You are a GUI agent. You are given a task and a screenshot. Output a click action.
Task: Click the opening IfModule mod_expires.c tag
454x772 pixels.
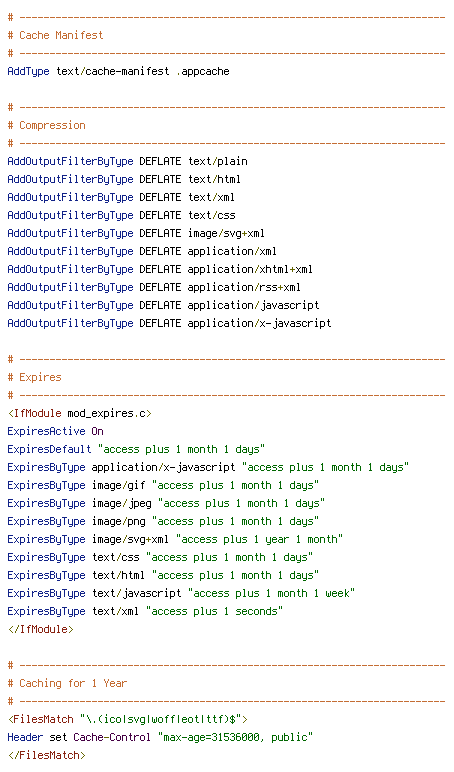tap(80, 414)
